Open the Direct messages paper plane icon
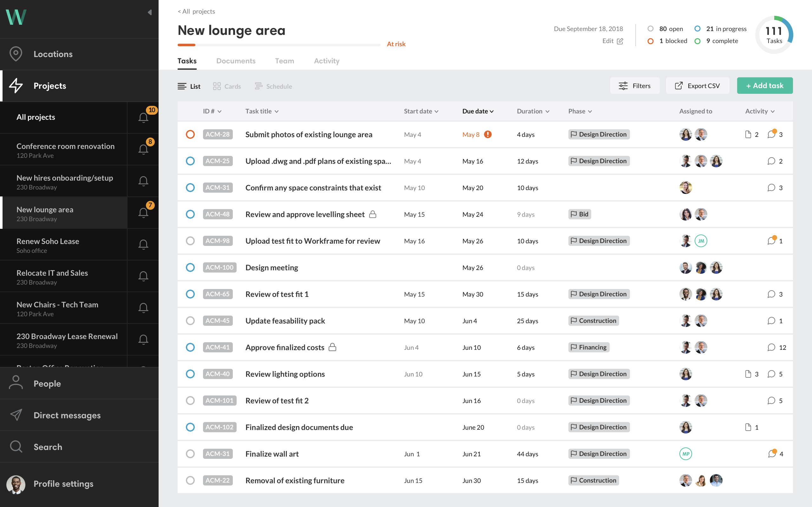Image resolution: width=812 pixels, height=507 pixels. 16,415
